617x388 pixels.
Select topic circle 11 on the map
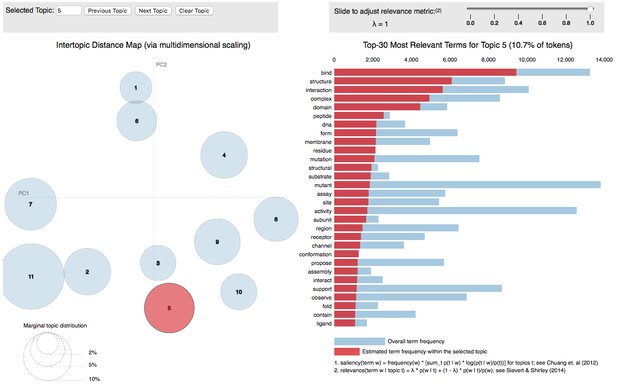pos(31,277)
